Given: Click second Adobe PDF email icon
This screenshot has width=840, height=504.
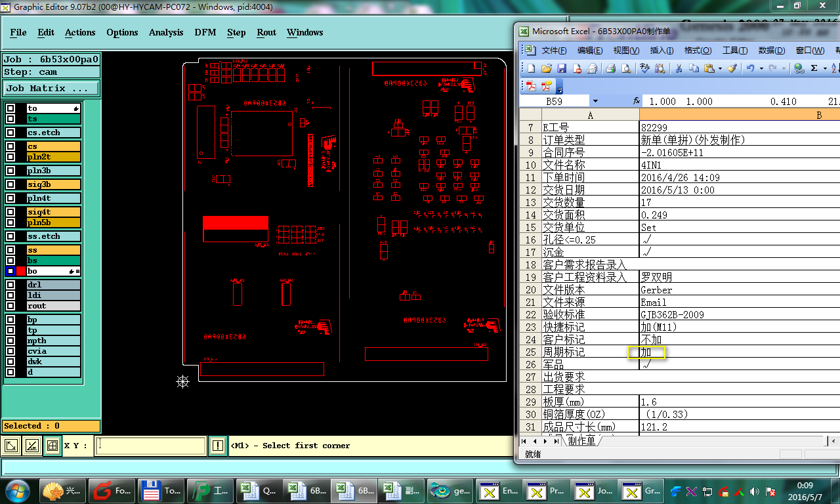Looking at the screenshot, I should (546, 86).
